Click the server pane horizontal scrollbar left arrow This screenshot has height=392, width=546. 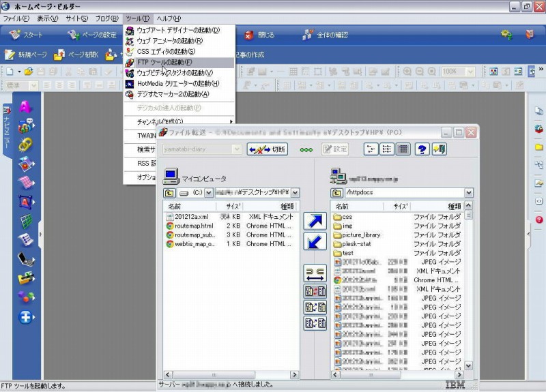tap(335, 374)
